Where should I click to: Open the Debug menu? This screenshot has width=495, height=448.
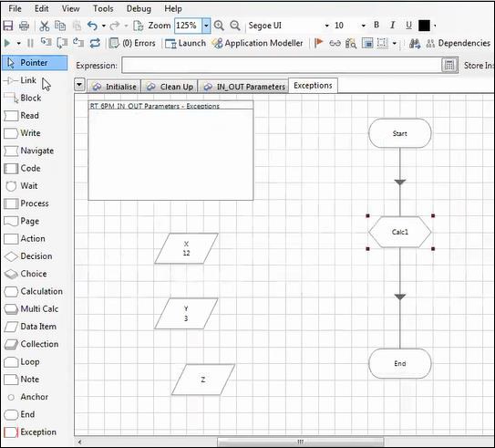click(139, 8)
